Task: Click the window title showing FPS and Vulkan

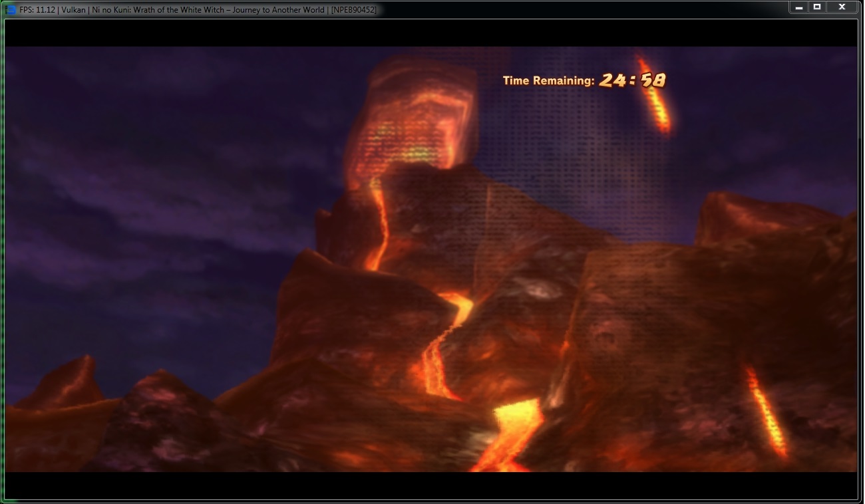Action: tap(198, 9)
